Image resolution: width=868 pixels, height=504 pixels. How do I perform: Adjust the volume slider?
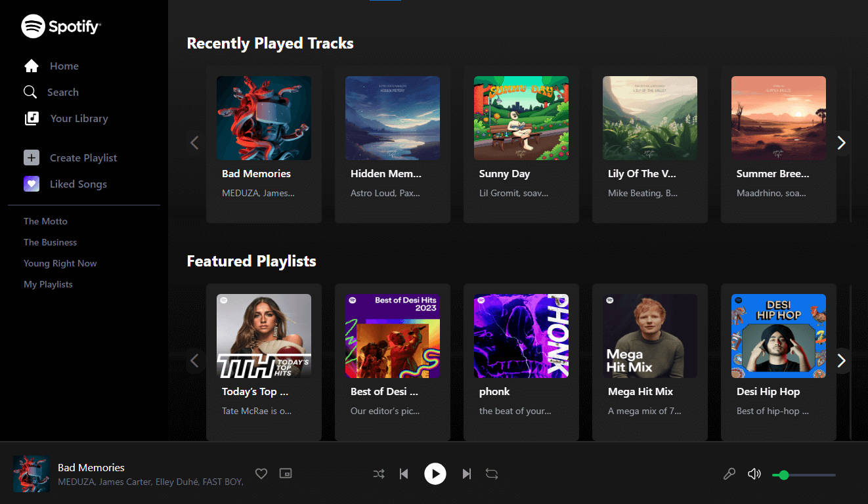point(804,474)
